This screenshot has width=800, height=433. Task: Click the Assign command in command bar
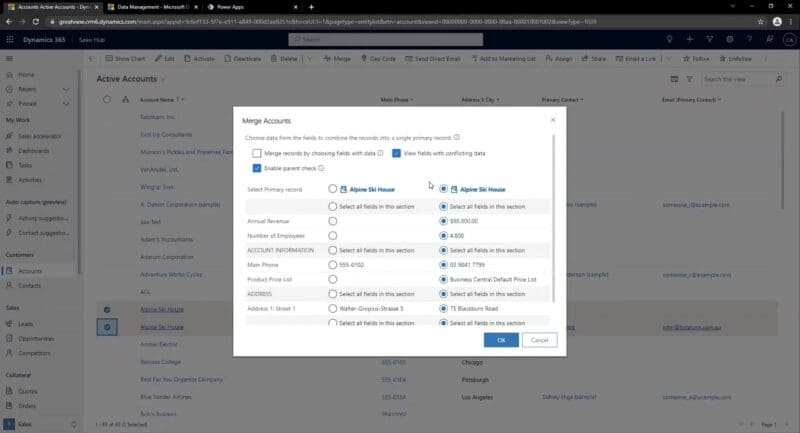pos(558,59)
